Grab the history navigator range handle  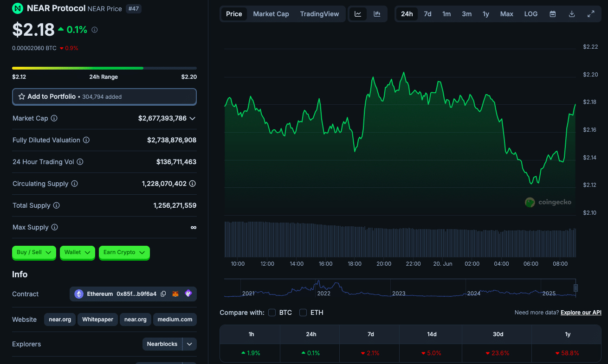point(576,288)
